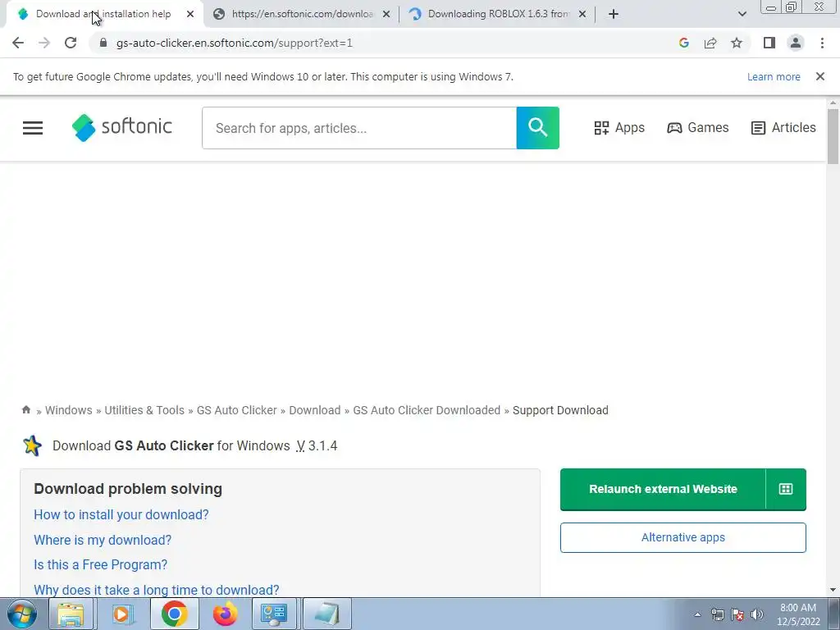Click Relaunch external Website button
Screen dimensions: 840x630
coord(663,489)
